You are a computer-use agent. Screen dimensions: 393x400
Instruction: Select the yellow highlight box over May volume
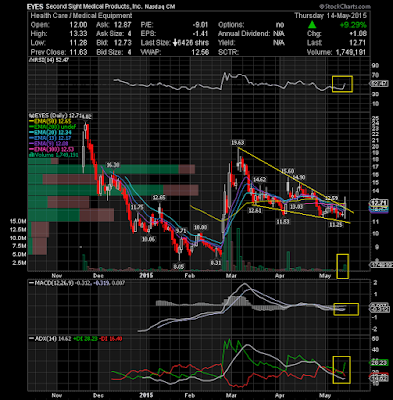(343, 266)
